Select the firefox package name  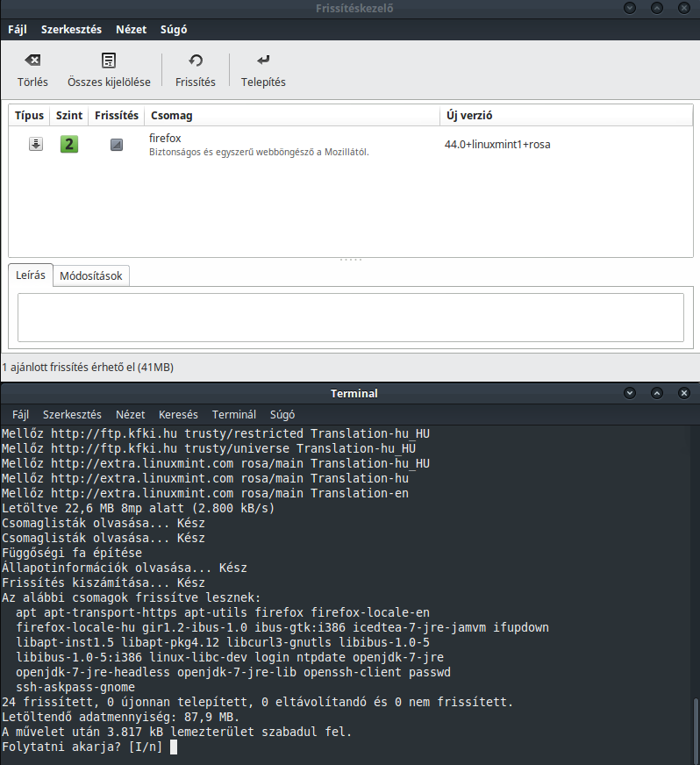tap(165, 138)
